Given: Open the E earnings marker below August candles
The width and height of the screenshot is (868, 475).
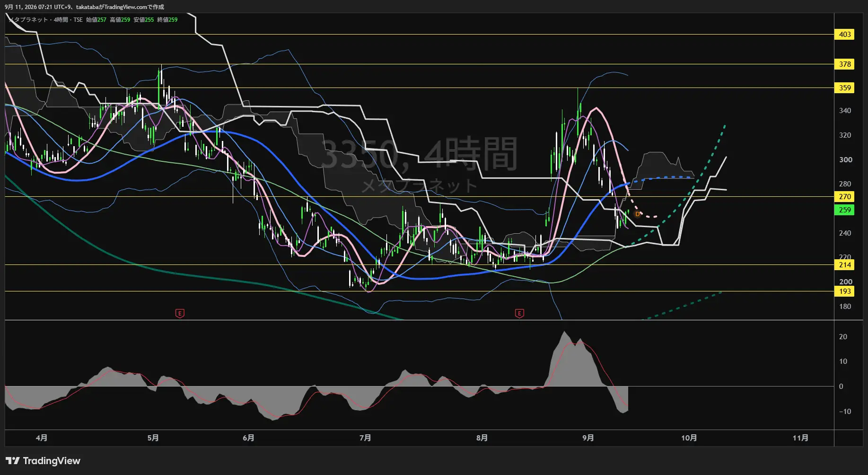Looking at the screenshot, I should (x=519, y=313).
